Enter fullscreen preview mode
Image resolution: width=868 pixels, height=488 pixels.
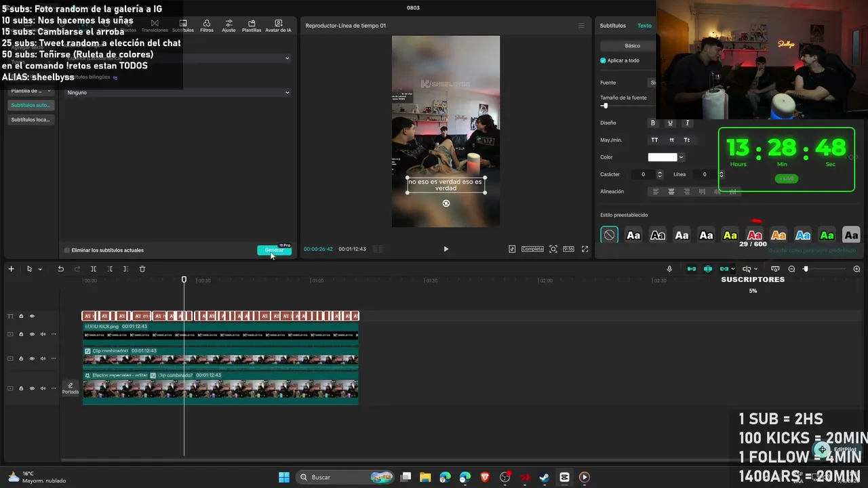[585, 249]
